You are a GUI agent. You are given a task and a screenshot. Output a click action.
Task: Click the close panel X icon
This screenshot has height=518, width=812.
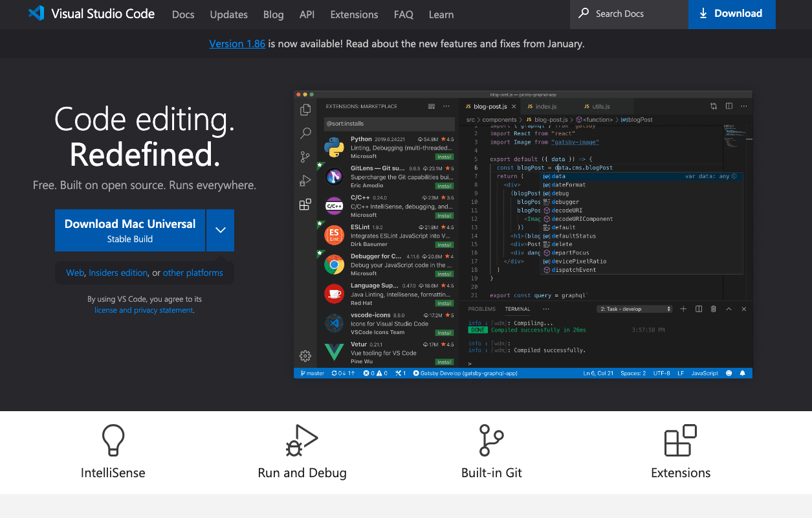(744, 309)
